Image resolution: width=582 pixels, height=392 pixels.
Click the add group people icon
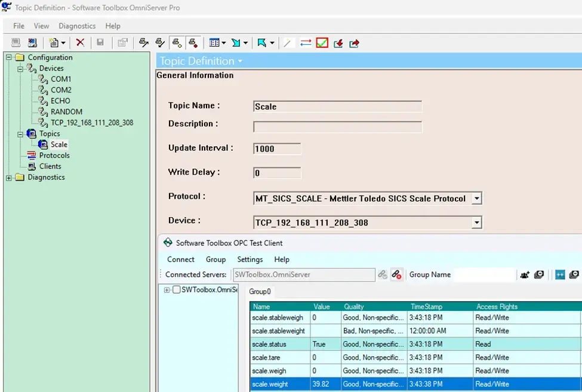pyautogui.click(x=525, y=274)
